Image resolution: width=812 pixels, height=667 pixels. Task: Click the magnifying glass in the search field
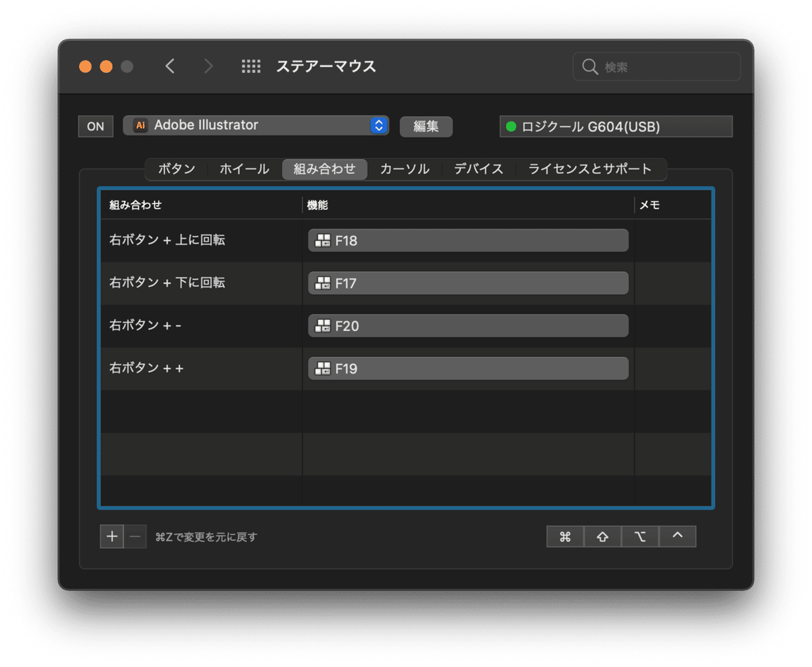(589, 66)
